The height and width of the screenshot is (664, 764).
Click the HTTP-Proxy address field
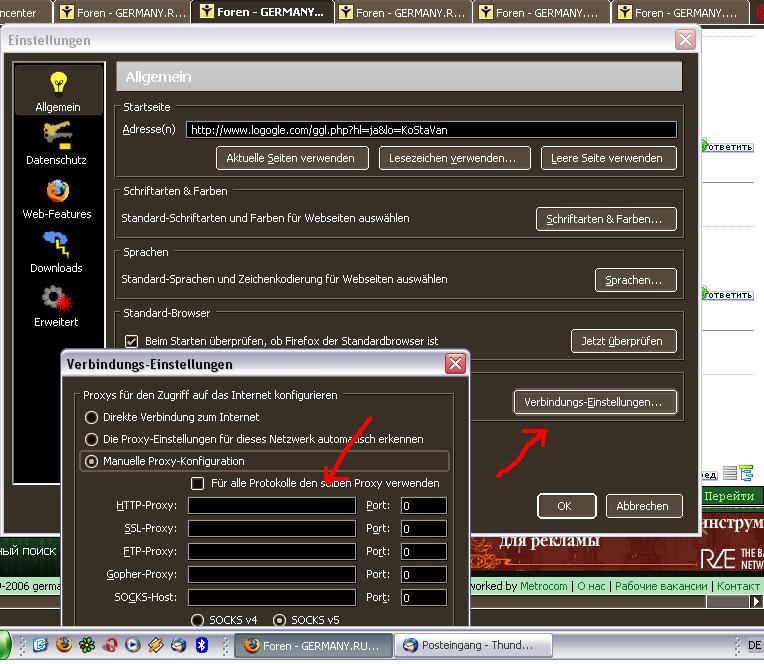point(271,506)
